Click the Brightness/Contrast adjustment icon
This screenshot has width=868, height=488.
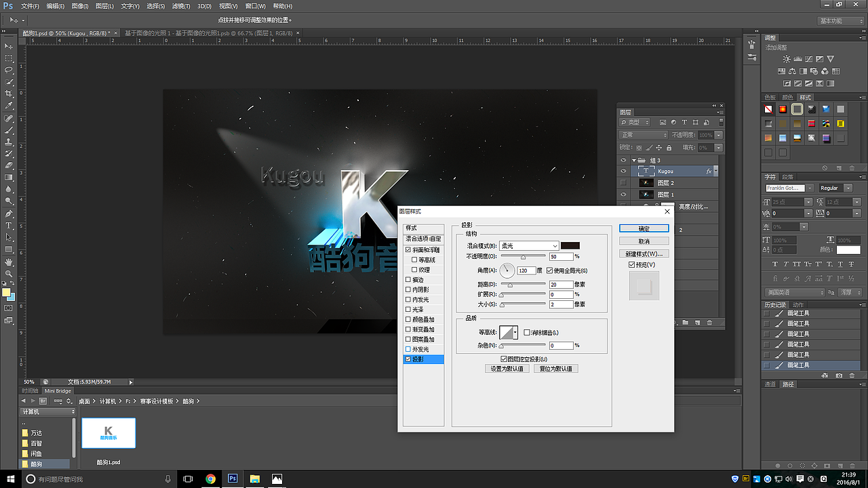787,60
